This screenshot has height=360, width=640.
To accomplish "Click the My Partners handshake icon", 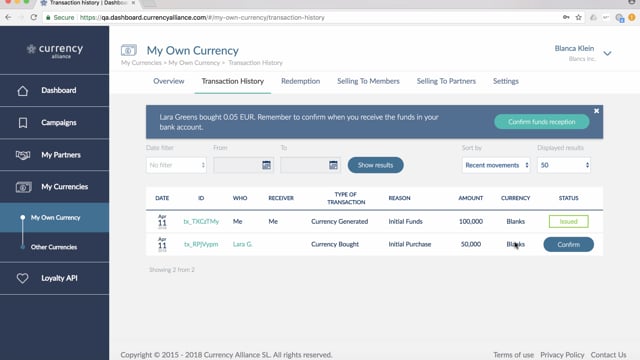I will click(23, 155).
